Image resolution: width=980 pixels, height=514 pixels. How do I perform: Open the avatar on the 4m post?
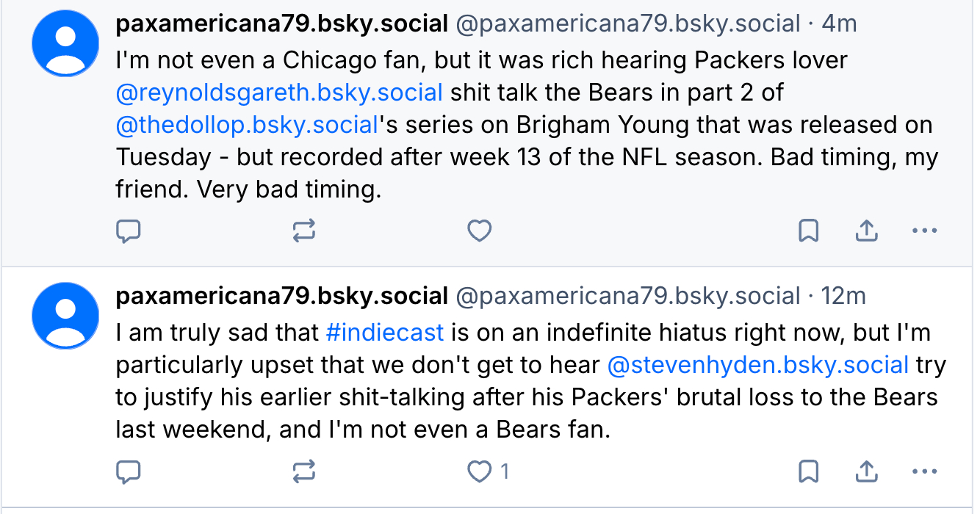65,43
